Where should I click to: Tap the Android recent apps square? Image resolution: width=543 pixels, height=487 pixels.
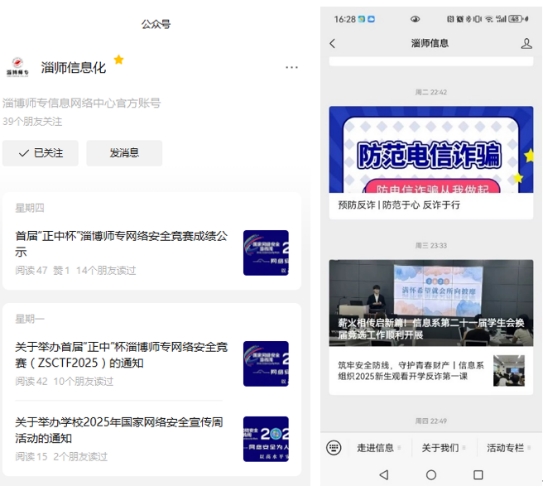coord(478,475)
